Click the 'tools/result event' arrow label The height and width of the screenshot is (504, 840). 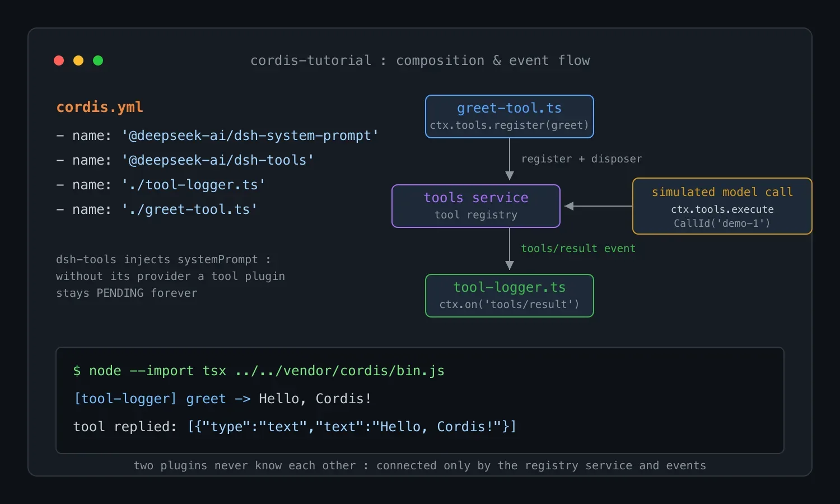[578, 249]
